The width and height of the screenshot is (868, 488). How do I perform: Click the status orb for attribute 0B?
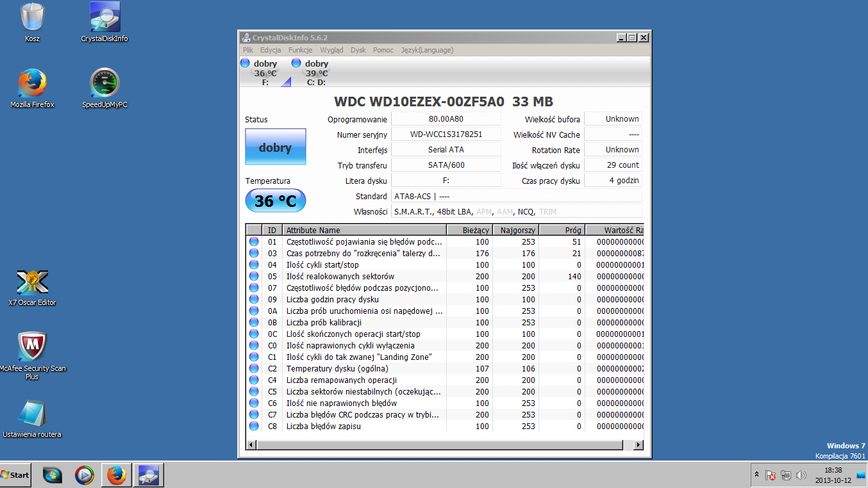tap(254, 323)
